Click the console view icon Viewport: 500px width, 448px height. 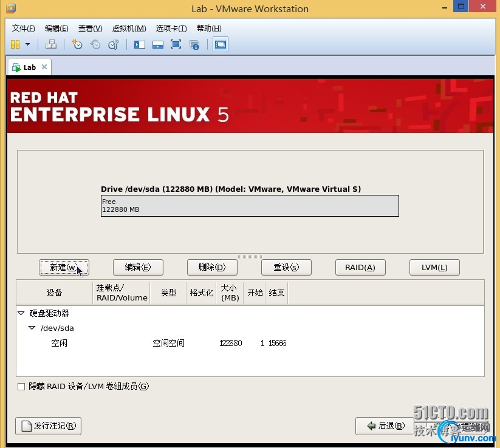pos(221,44)
